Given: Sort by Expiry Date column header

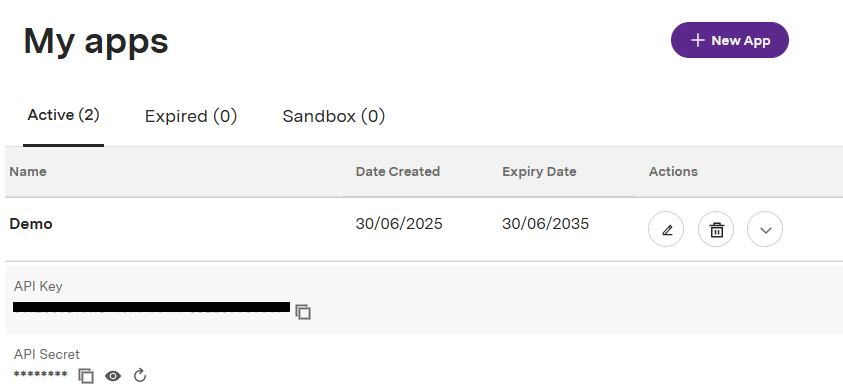Looking at the screenshot, I should [x=539, y=172].
